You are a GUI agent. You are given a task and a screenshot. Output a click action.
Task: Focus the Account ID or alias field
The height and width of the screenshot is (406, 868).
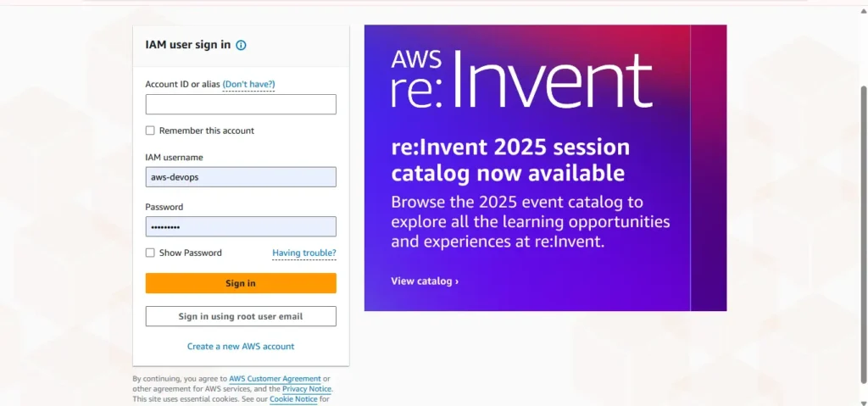click(241, 104)
